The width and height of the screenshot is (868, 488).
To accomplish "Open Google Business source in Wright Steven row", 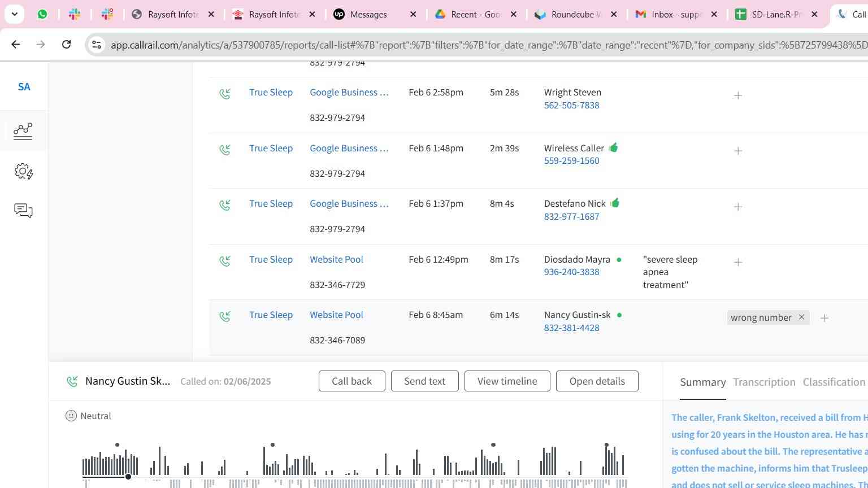I will tap(349, 92).
